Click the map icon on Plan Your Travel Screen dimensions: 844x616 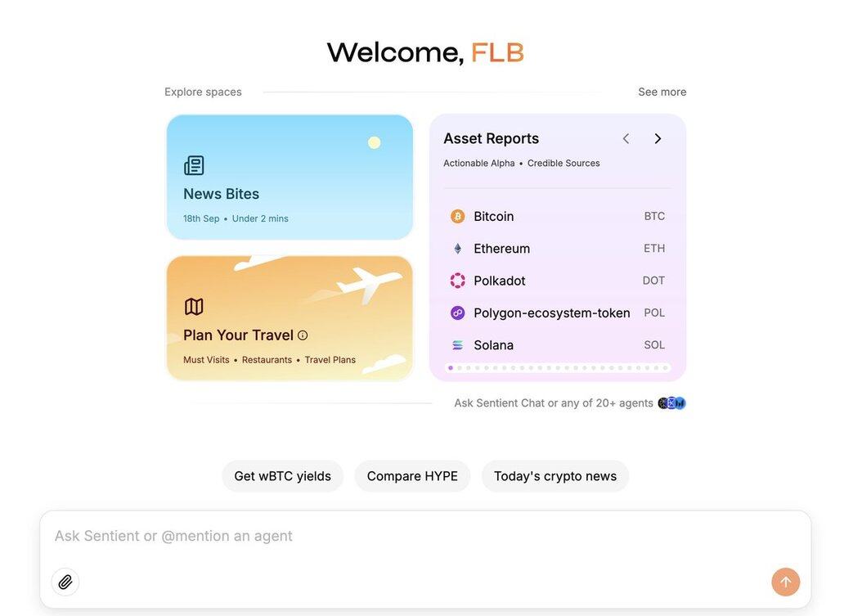tap(194, 307)
